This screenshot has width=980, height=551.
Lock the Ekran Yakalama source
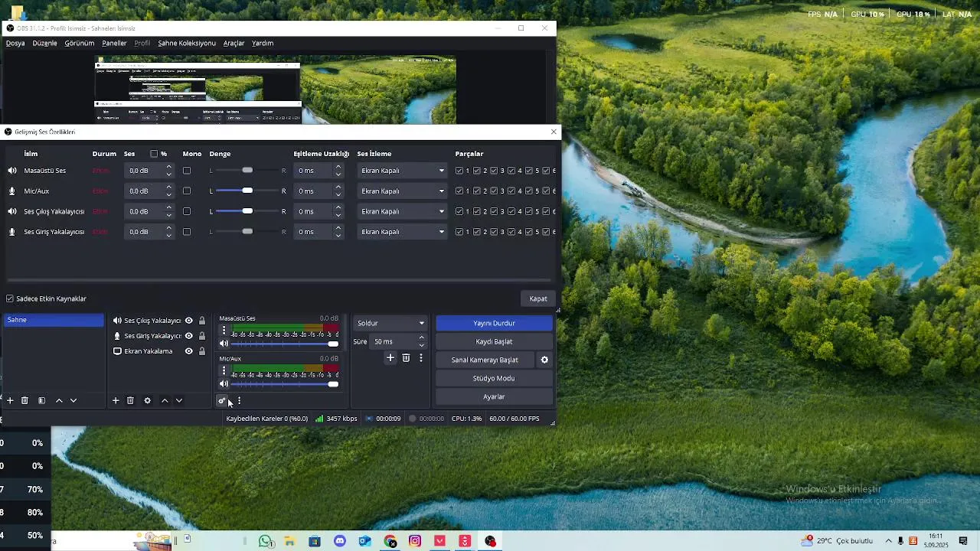coord(202,351)
